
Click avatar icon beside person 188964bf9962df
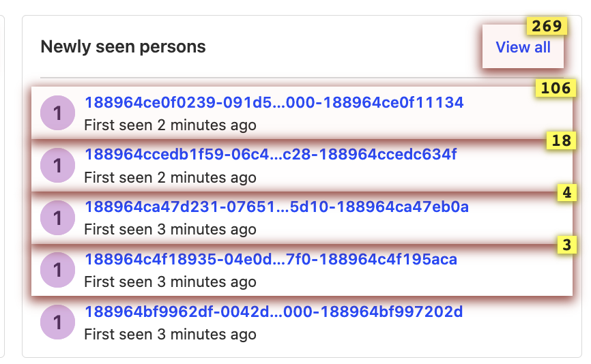[58, 322]
